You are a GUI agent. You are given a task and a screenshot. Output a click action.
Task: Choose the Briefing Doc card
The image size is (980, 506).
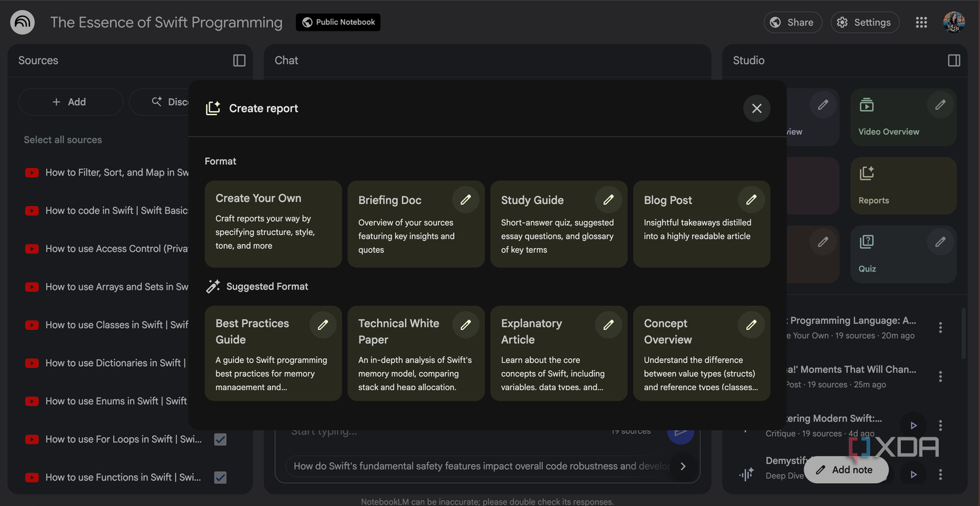tap(416, 224)
